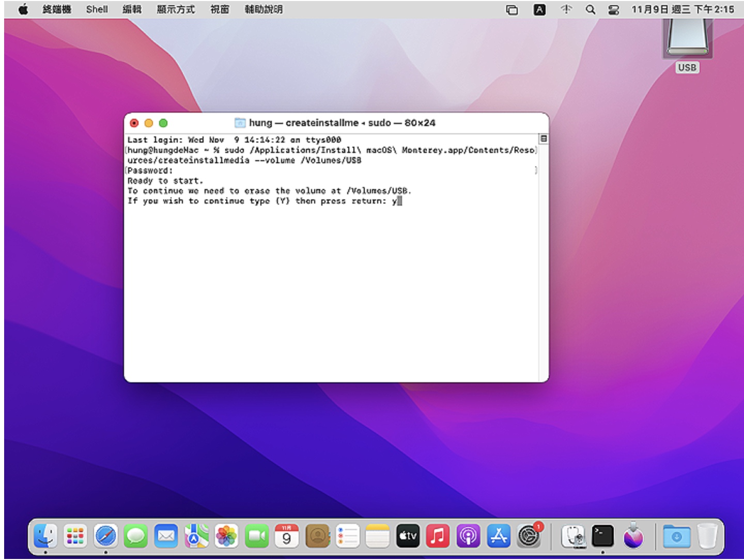Open Reminders from the Dock

click(x=347, y=536)
